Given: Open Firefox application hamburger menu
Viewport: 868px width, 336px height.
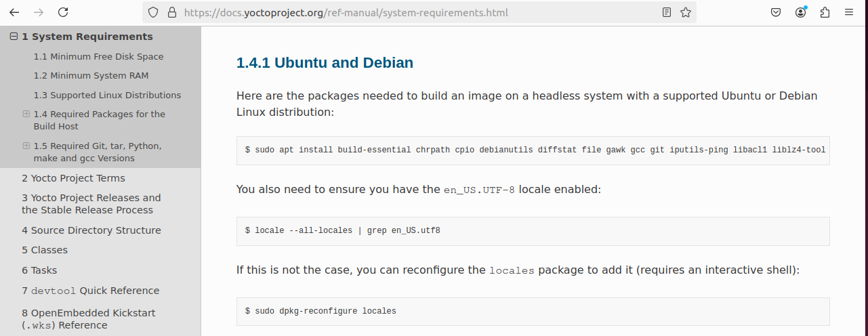Looking at the screenshot, I should pyautogui.click(x=849, y=12).
